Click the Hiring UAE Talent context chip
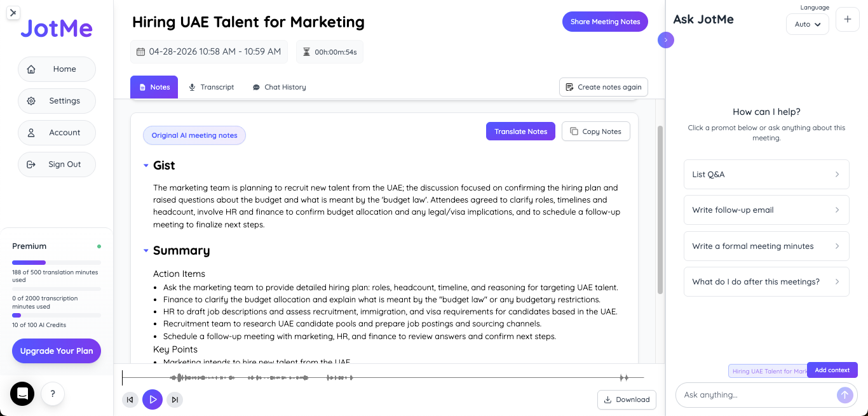The width and height of the screenshot is (868, 416). click(768, 371)
